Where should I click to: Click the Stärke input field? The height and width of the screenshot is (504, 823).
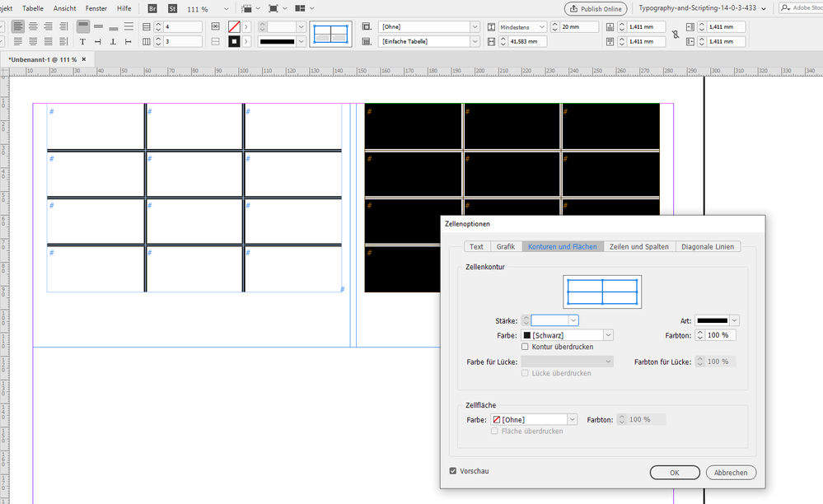coord(549,320)
